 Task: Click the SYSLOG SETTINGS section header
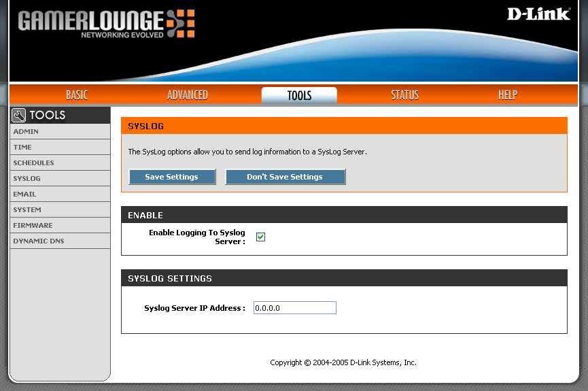(344, 278)
